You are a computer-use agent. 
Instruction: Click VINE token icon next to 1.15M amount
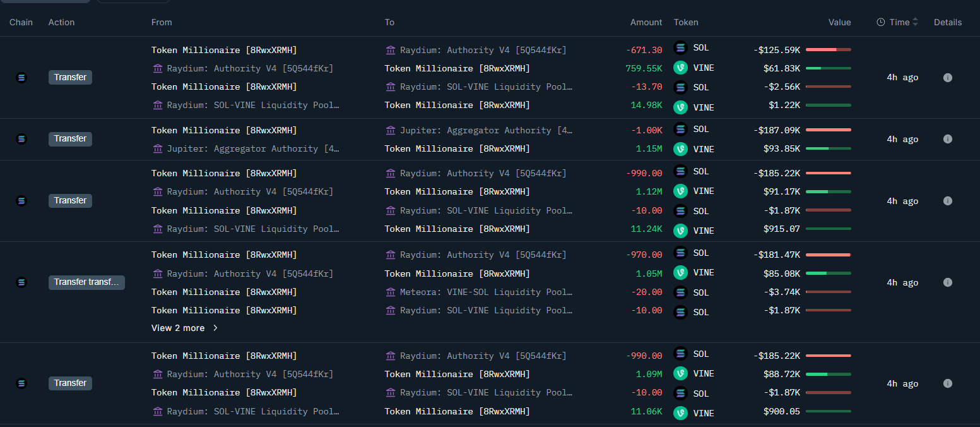[x=680, y=149]
